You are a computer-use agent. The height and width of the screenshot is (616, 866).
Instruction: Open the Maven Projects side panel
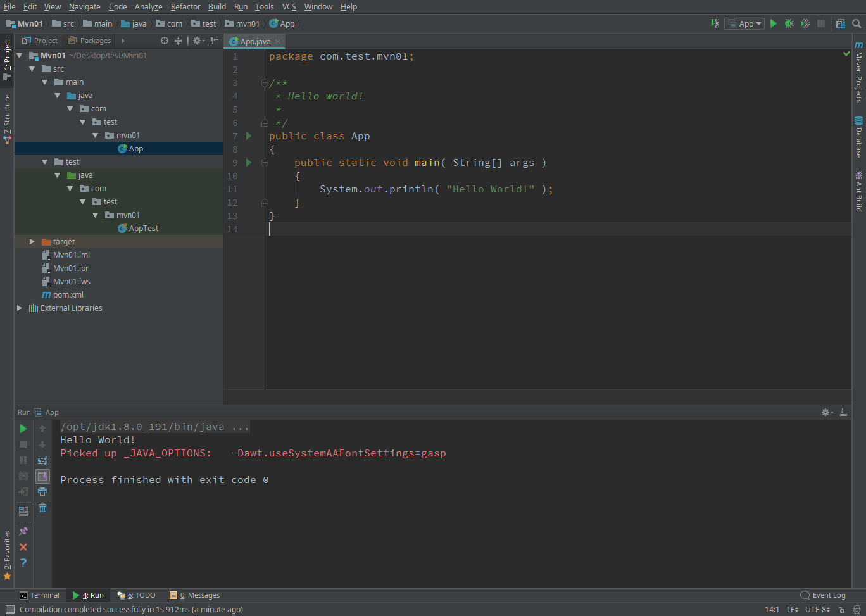point(859,72)
